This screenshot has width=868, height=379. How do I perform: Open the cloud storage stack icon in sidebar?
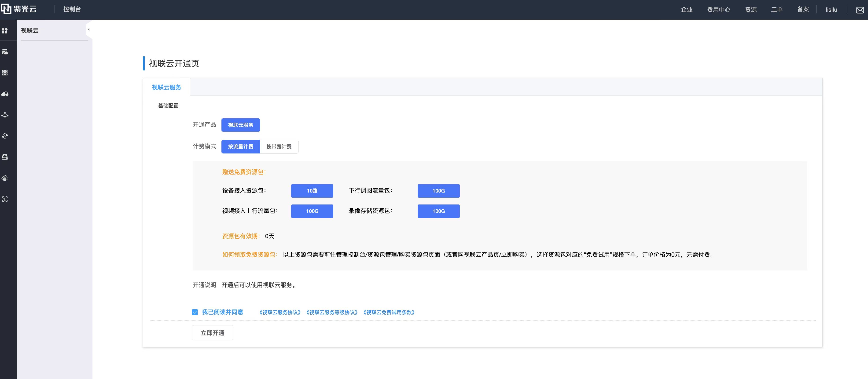pos(5,178)
